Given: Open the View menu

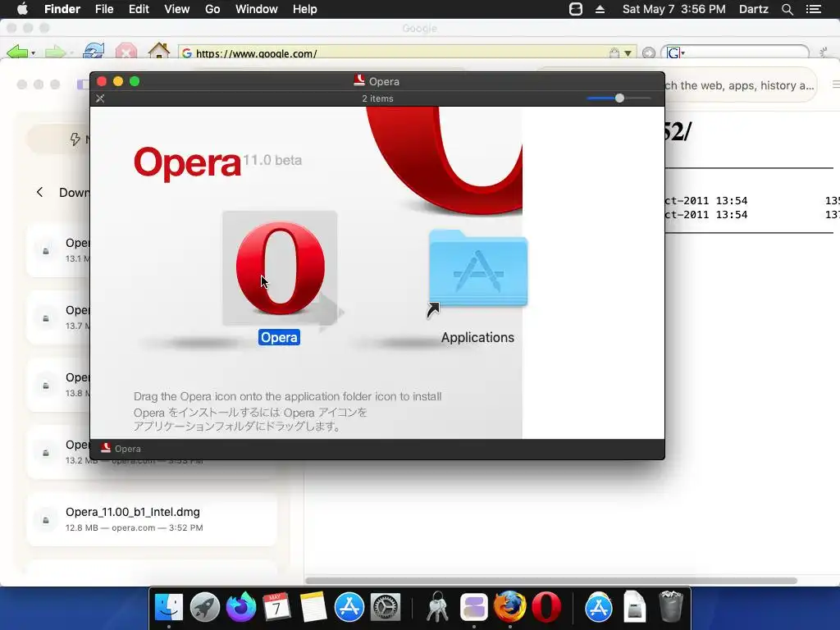Looking at the screenshot, I should click(x=177, y=9).
